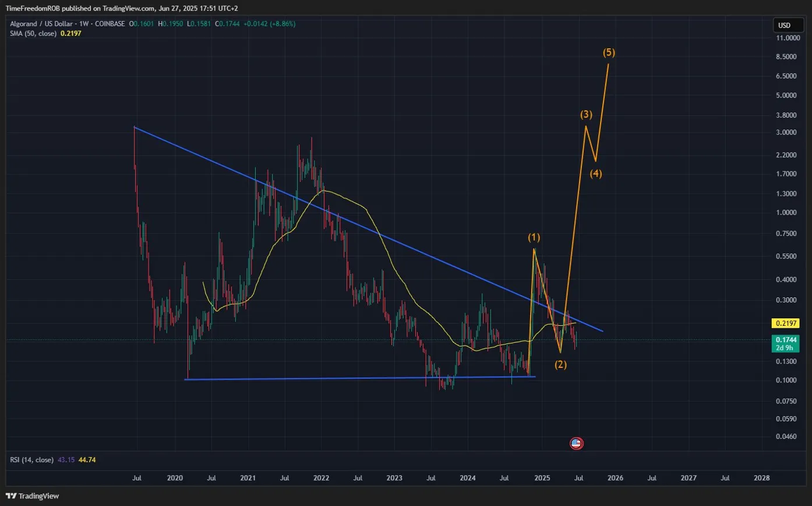
Task: Select the orange wave (2) label
Action: pos(560,365)
